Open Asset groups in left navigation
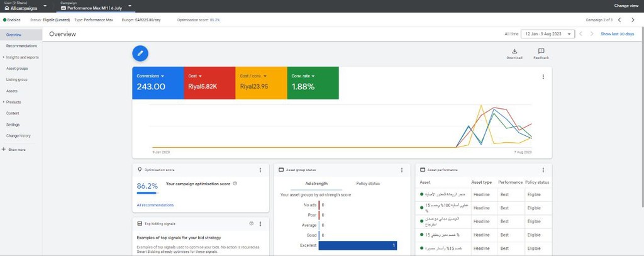This screenshot has height=256, width=644. tap(17, 68)
